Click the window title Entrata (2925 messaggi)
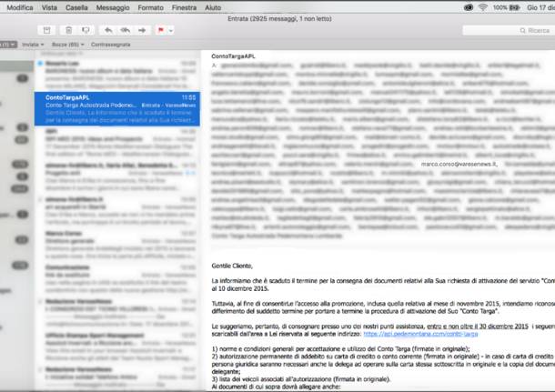The width and height of the screenshot is (555, 392). tap(279, 19)
